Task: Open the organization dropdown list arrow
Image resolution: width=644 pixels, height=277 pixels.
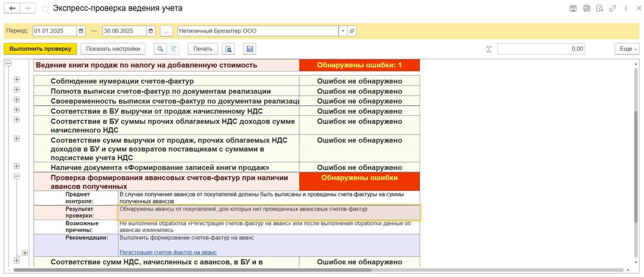Action: coord(343,31)
